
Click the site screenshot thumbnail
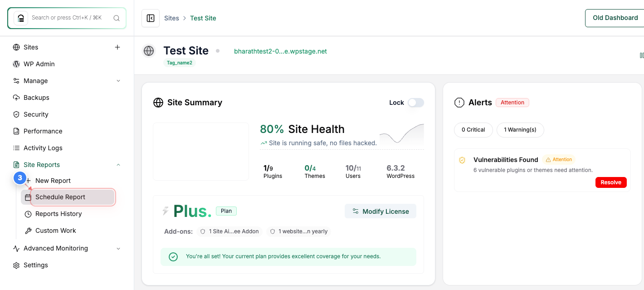click(201, 152)
